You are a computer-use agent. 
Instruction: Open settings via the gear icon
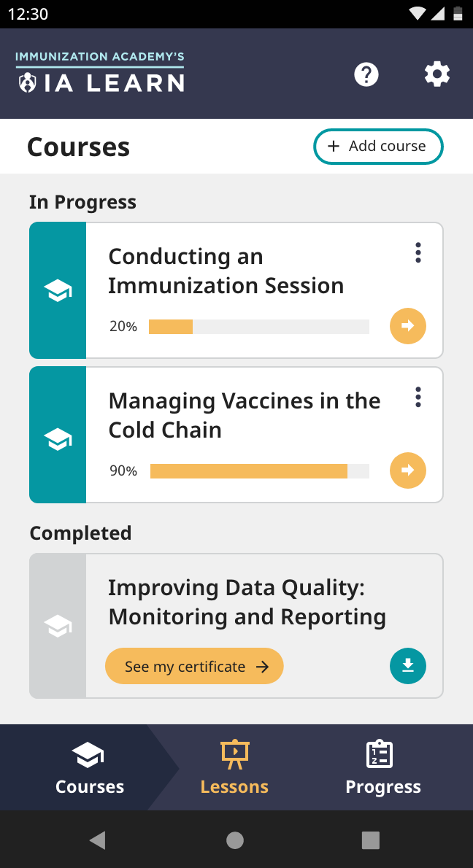437,74
